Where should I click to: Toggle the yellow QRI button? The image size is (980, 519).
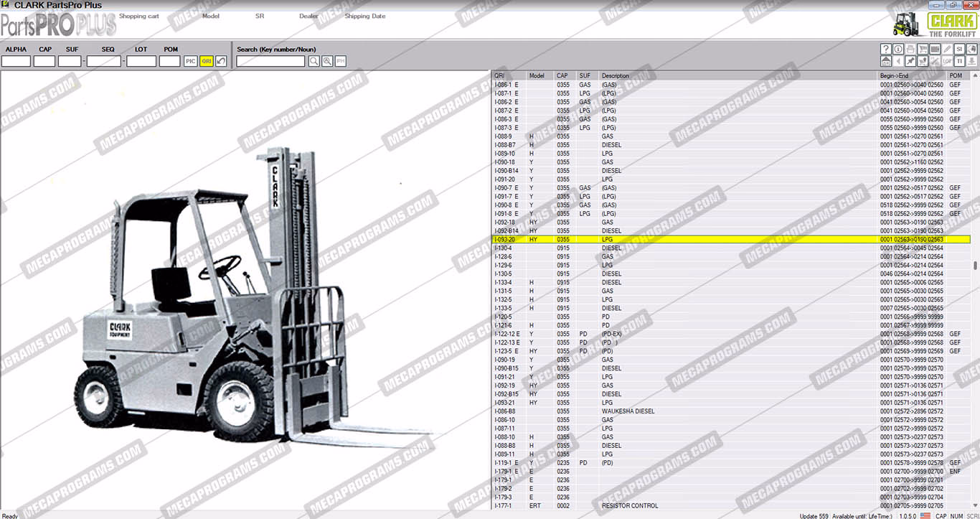[206, 61]
